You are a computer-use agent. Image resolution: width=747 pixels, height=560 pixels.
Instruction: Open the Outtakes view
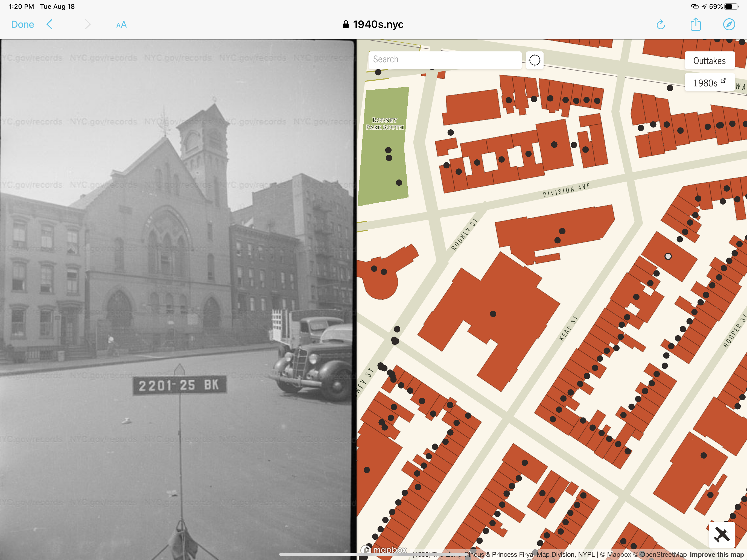click(x=709, y=61)
